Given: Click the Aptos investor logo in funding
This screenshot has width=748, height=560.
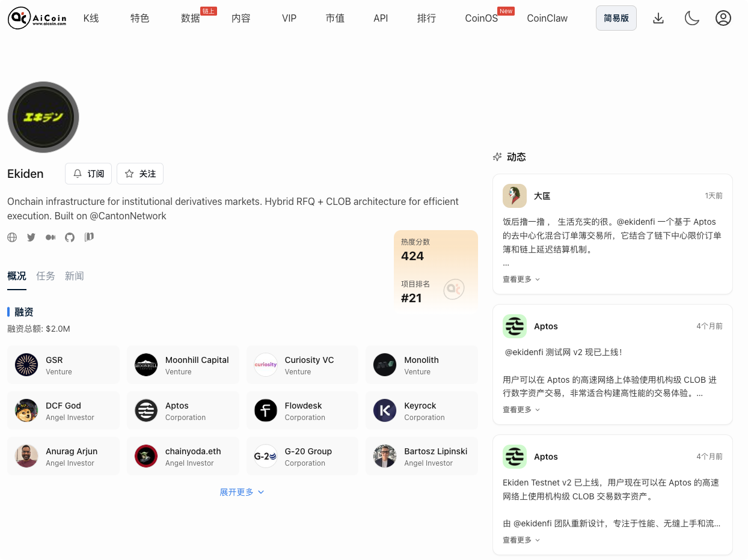Looking at the screenshot, I should click(x=146, y=410).
